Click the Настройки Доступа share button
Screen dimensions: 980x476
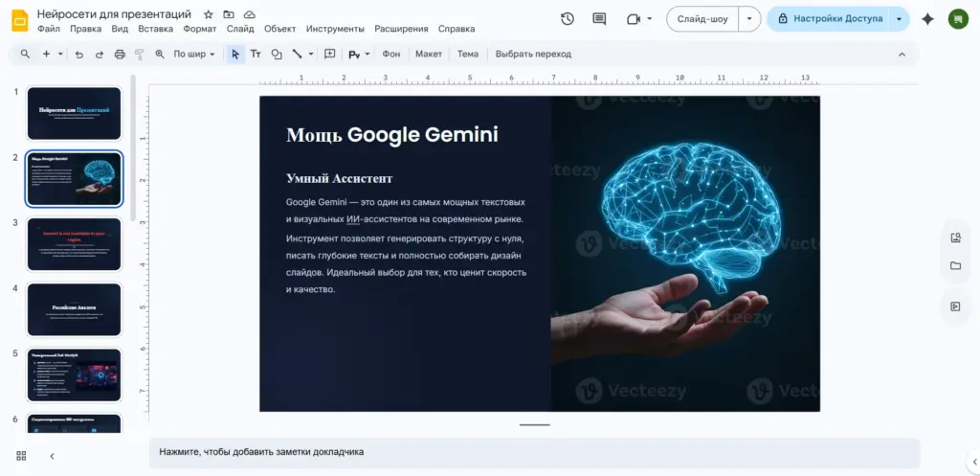[829, 19]
